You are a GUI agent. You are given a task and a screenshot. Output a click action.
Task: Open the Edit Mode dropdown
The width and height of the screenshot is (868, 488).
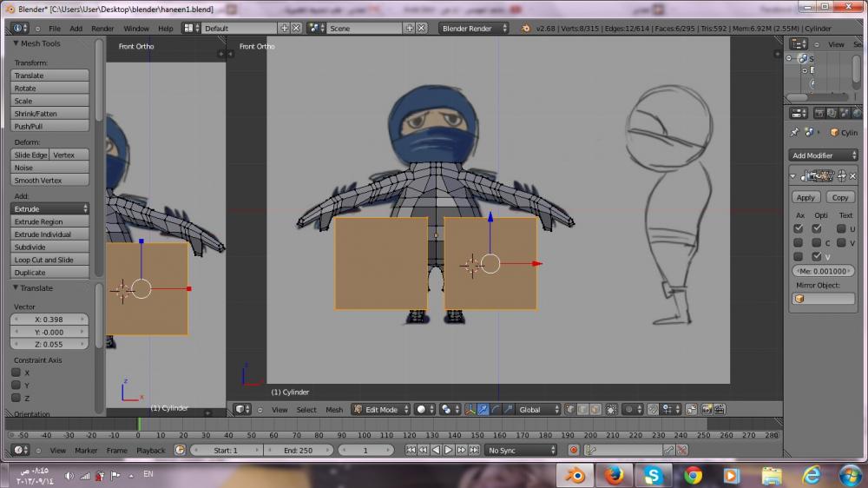tap(380, 410)
